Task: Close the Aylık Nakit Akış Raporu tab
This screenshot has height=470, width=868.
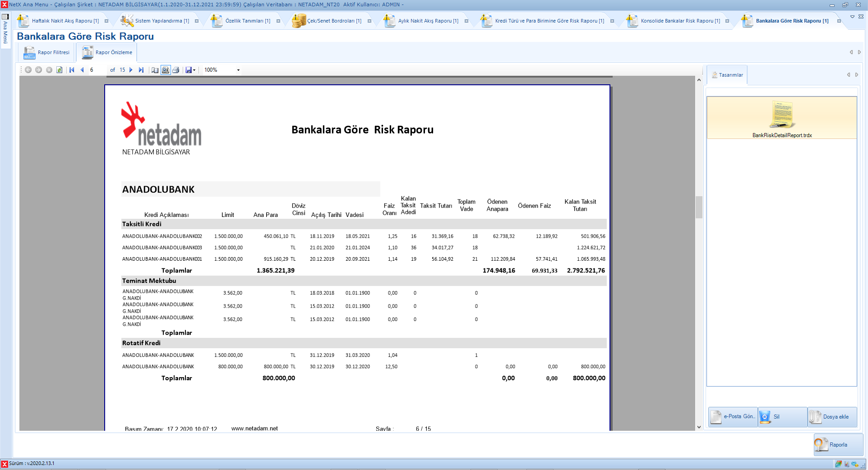Action: click(466, 21)
